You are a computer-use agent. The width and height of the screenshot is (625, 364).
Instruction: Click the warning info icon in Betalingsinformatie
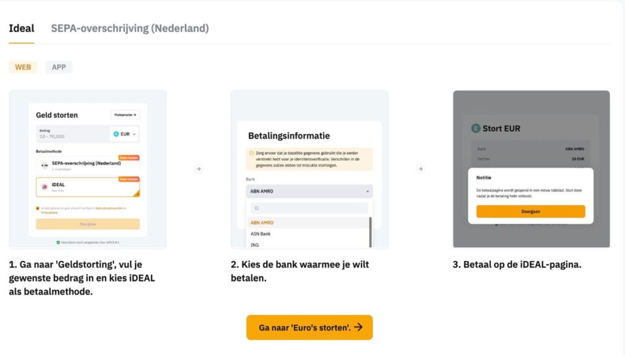tap(251, 152)
